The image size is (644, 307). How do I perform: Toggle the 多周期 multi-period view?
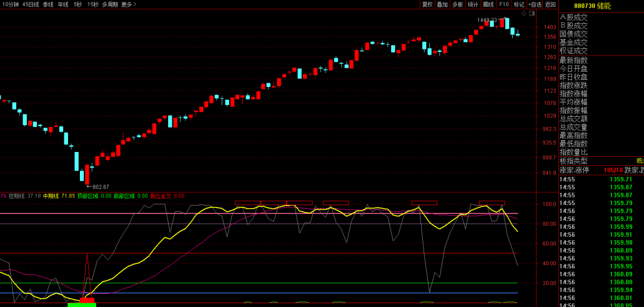[109, 4]
